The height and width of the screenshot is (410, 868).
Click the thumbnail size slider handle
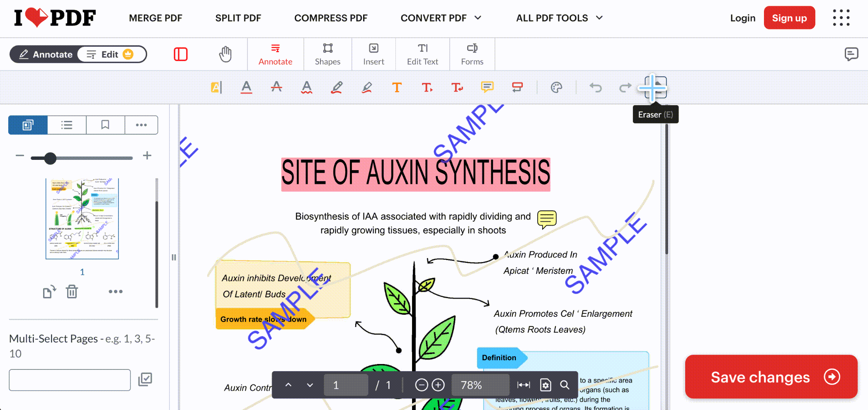[50, 158]
